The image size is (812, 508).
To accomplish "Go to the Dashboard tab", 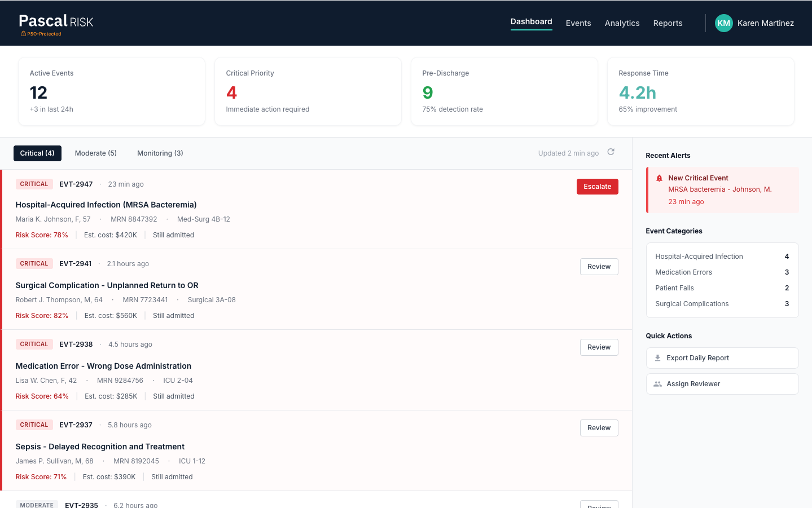I will [x=532, y=22].
